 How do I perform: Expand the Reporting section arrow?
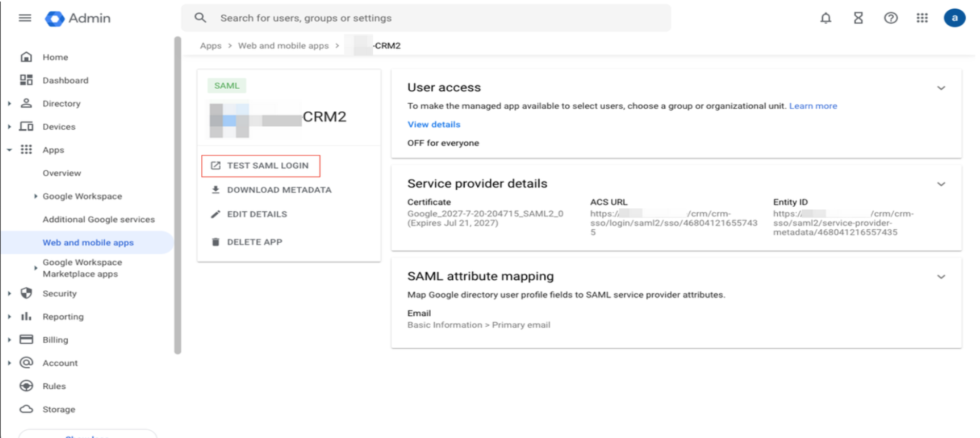[9, 316]
